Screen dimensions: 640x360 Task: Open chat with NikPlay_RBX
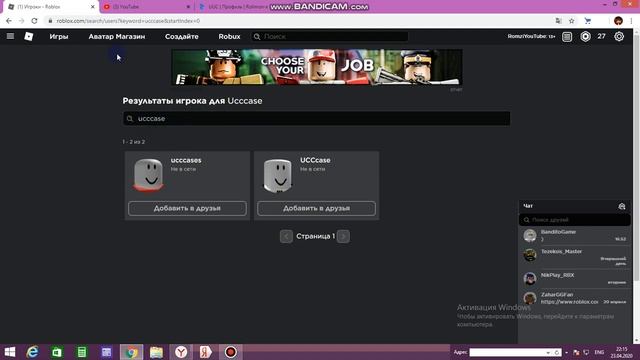click(575, 278)
